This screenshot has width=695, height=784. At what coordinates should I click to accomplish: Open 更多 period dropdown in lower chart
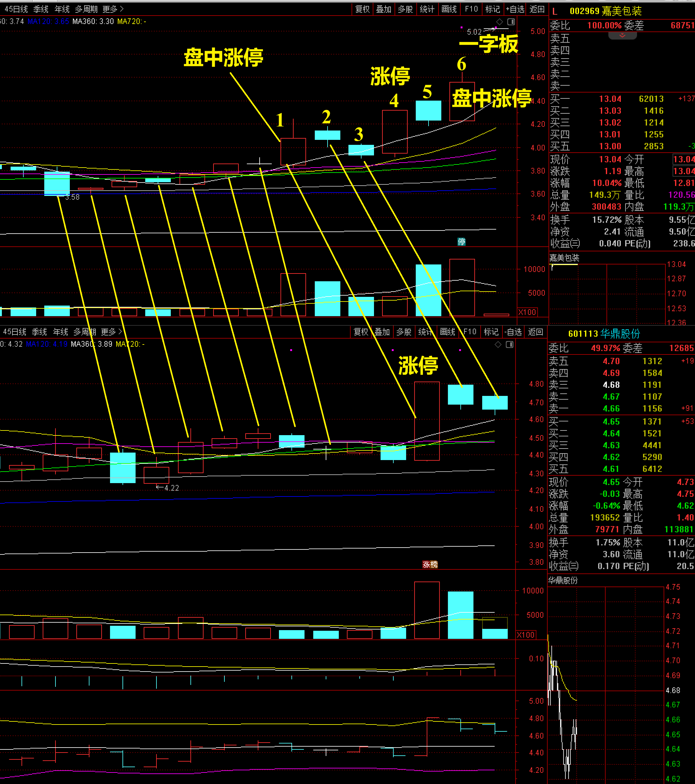111,332
